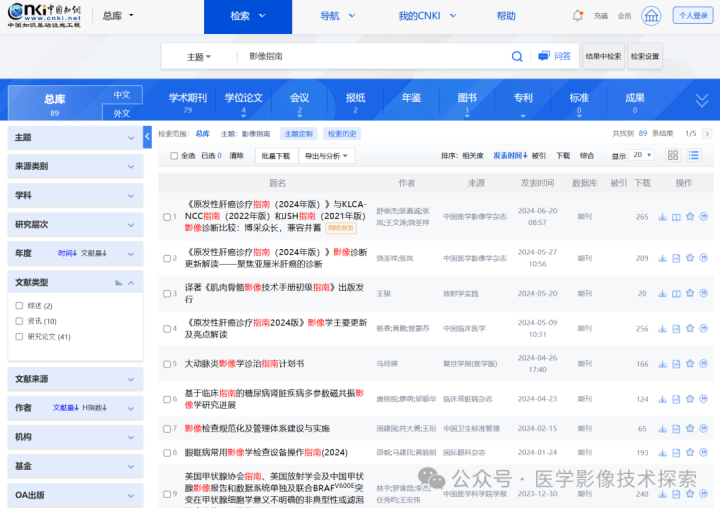The height and width of the screenshot is (508, 720).
Task: Go to the CNKI home building icon
Action: pos(651,16)
